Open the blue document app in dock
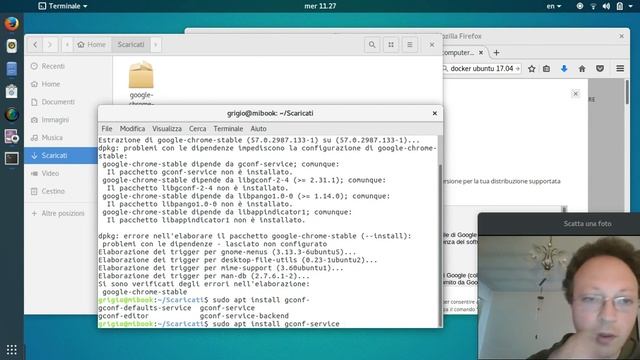 (x=11, y=69)
